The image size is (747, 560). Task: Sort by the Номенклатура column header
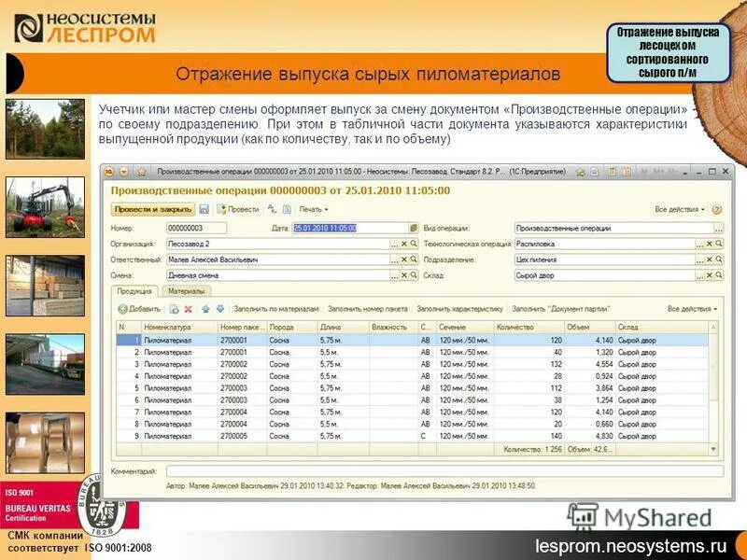pos(179,328)
